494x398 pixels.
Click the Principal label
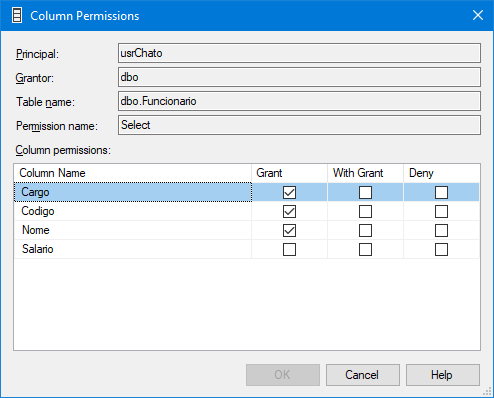(x=37, y=54)
